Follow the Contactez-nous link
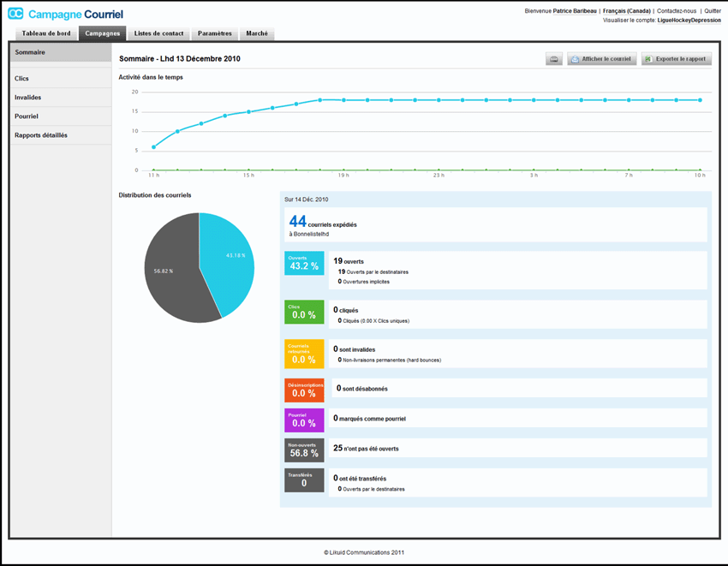728x566 pixels. click(677, 11)
